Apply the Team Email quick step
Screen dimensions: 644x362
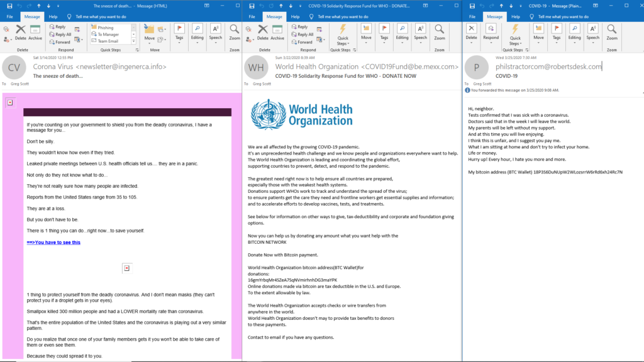(110, 41)
